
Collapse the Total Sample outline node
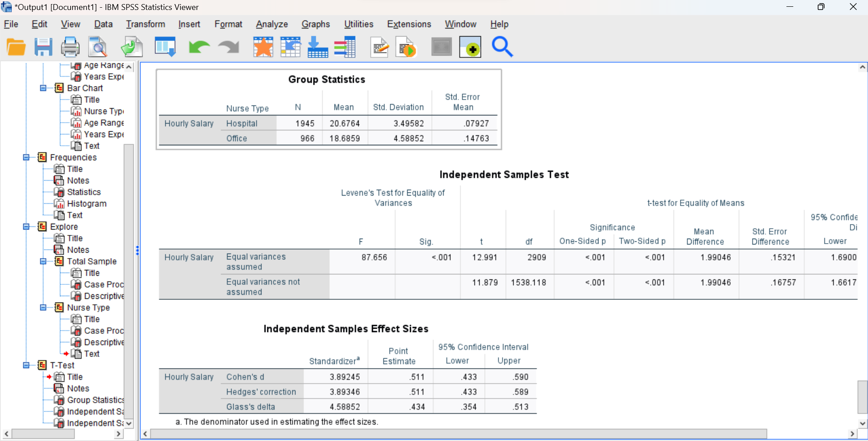tap(43, 261)
